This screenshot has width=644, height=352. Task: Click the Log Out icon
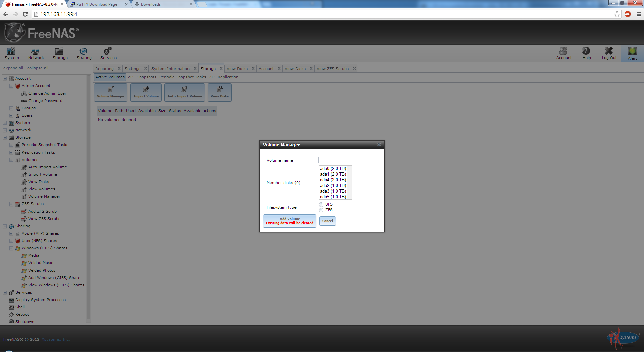pyautogui.click(x=609, y=53)
